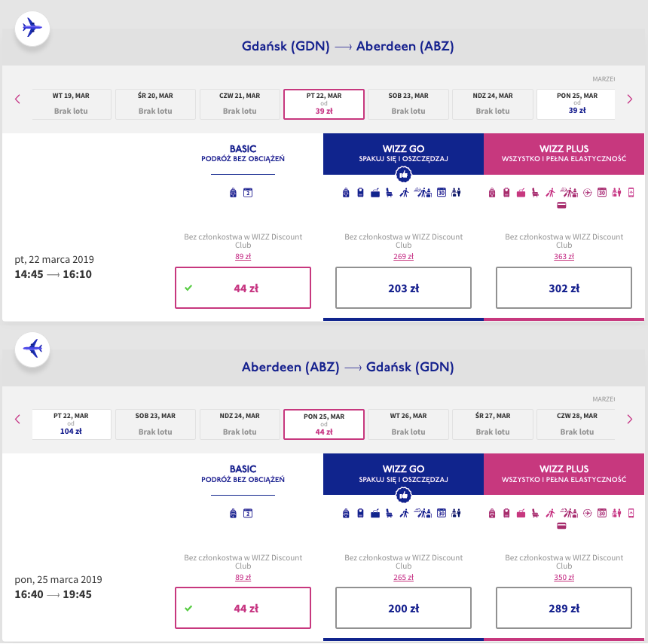Show earlier dates for the Aberdeen to Gdańsk flight

pyautogui.click(x=17, y=420)
